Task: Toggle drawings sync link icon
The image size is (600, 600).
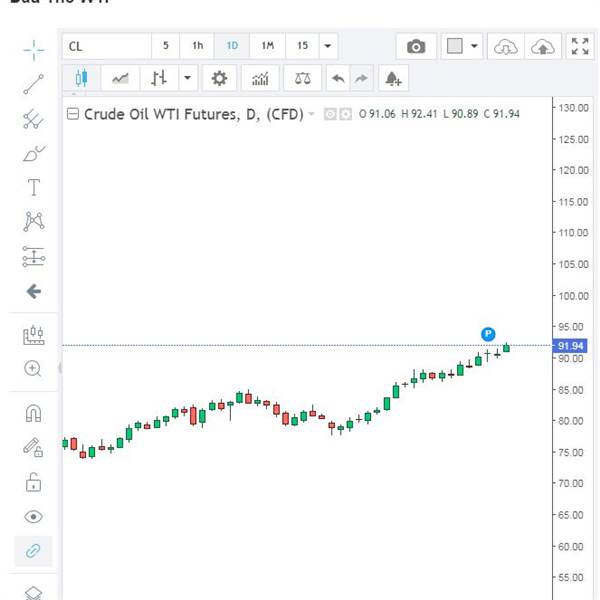Action: [33, 551]
